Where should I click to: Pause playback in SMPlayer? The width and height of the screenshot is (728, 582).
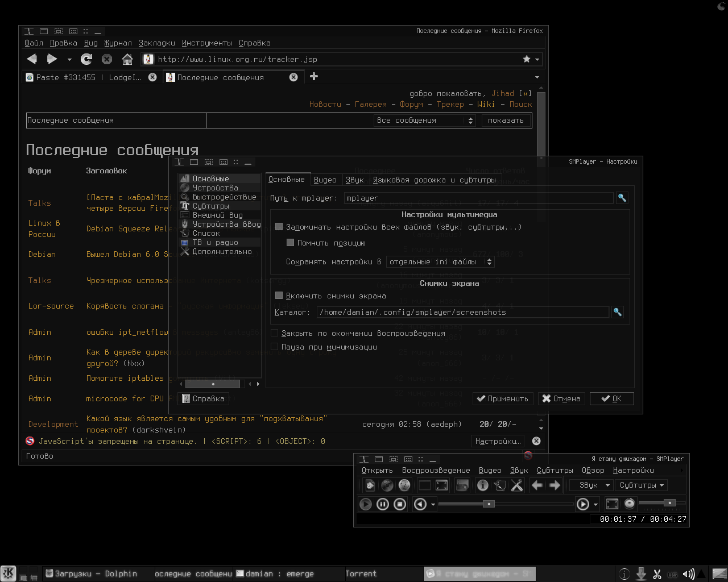click(x=383, y=504)
